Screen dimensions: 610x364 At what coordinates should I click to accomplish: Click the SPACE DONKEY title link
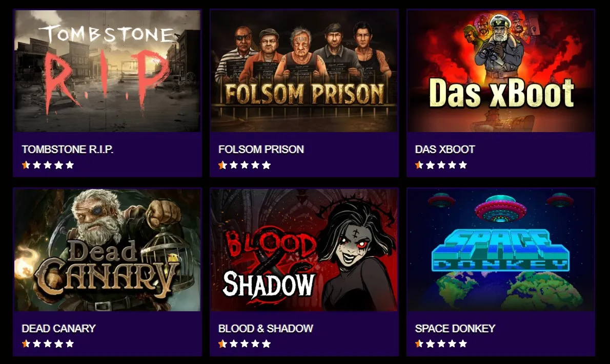tap(455, 328)
